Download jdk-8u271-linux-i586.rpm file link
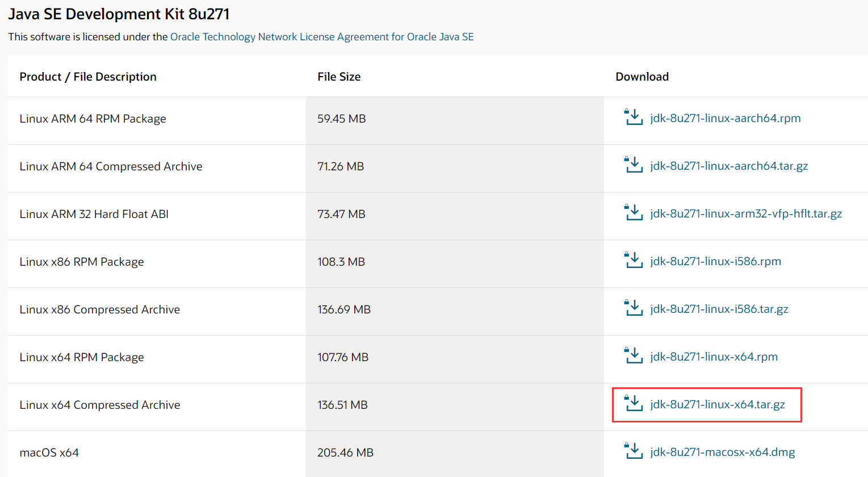 pos(715,261)
